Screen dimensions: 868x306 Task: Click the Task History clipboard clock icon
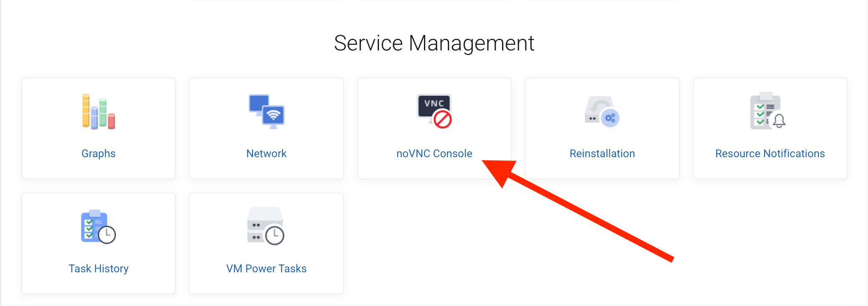tap(98, 226)
